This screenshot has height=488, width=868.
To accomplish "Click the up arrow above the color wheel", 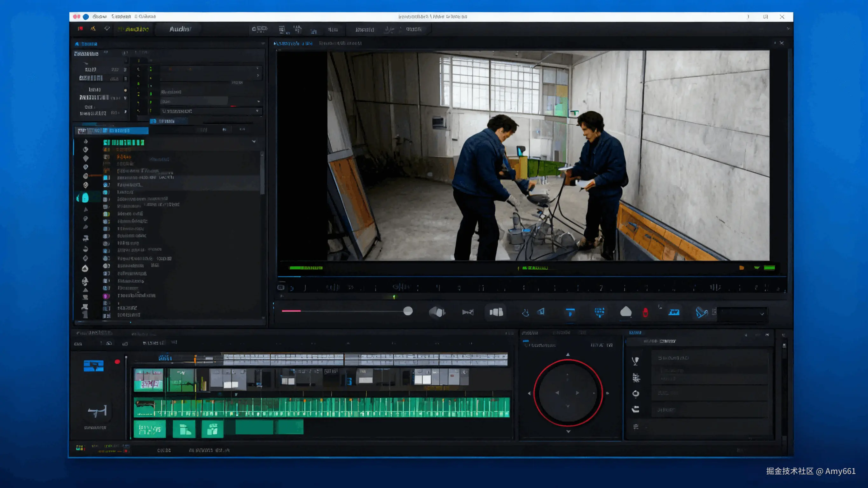I will coord(568,354).
